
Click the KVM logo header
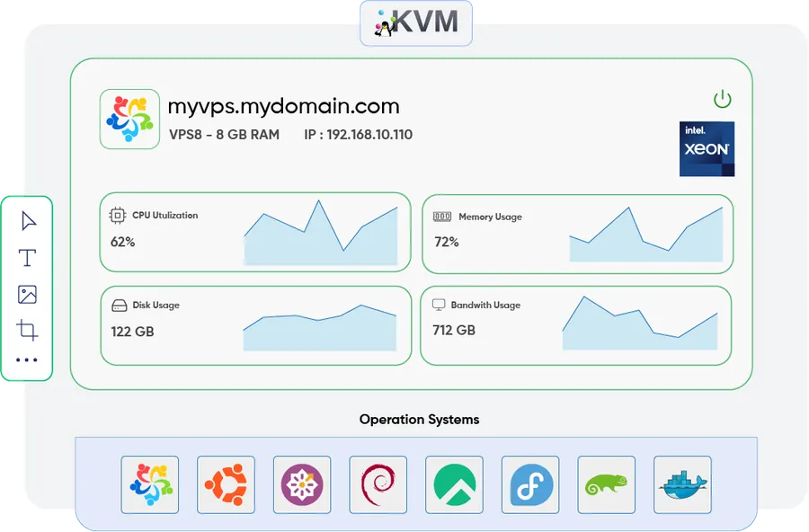tap(416, 24)
